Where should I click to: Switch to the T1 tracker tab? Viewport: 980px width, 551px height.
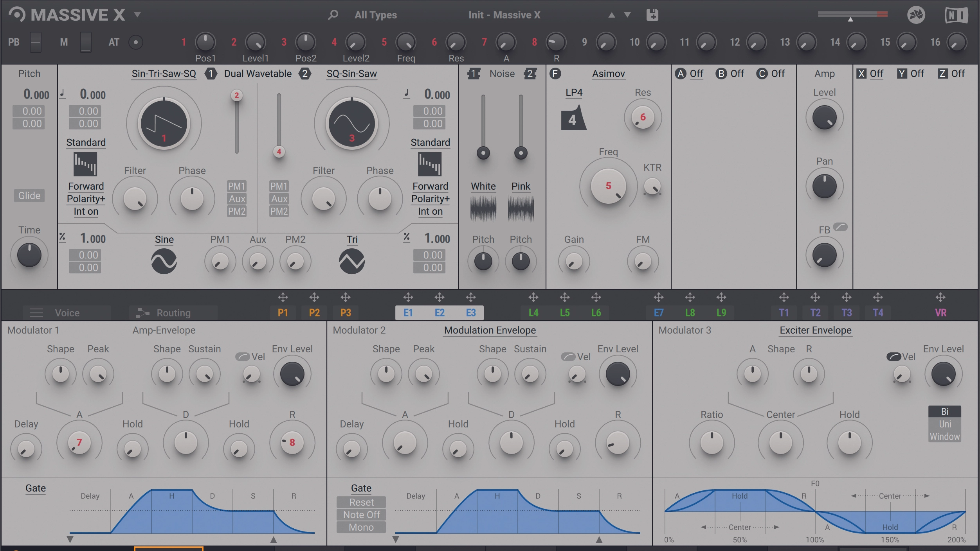784,313
